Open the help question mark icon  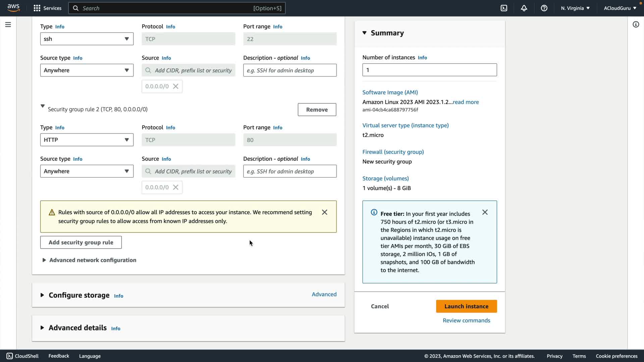point(544,8)
